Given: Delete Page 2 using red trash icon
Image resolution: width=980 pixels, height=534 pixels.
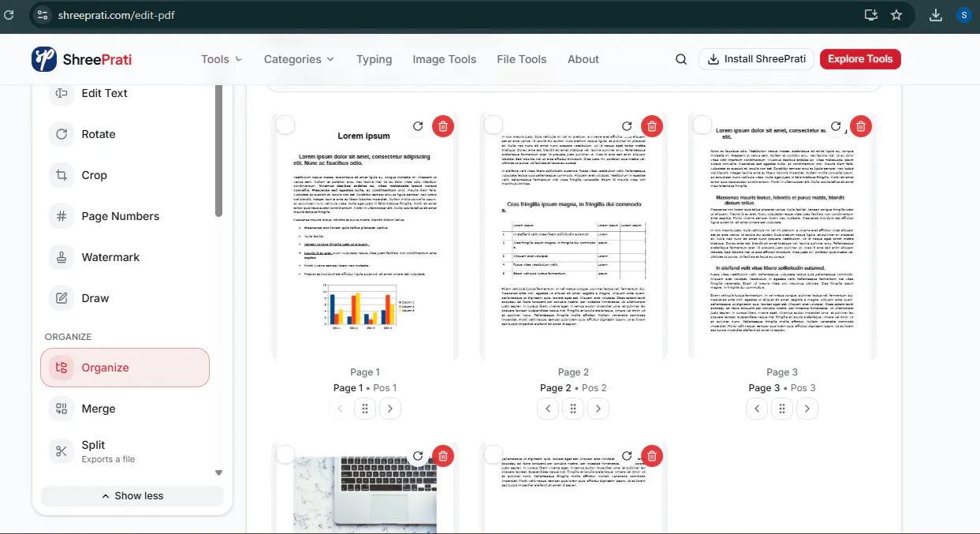Looking at the screenshot, I should [651, 126].
